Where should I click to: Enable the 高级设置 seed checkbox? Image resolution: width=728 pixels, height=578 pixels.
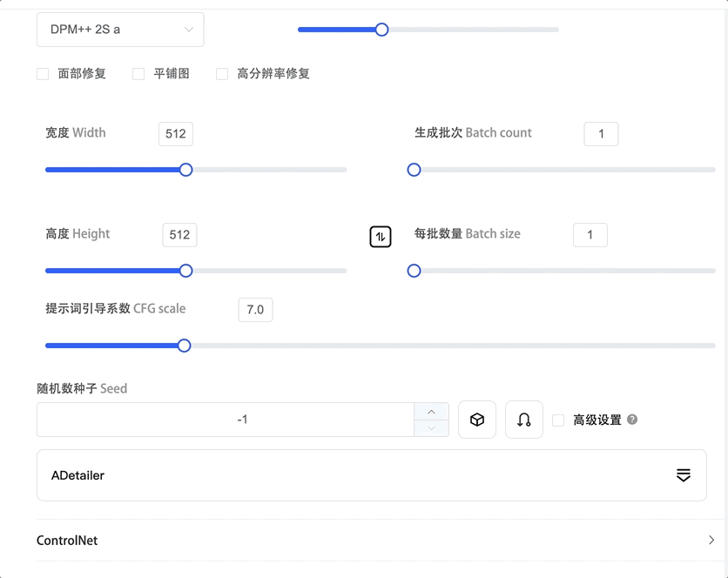(x=558, y=420)
